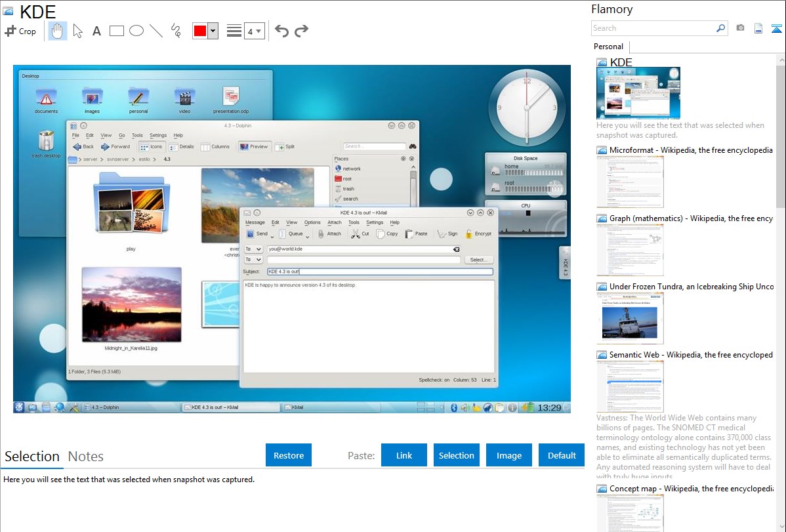
Task: Open the color picker dropdown arrow
Action: tap(213, 31)
